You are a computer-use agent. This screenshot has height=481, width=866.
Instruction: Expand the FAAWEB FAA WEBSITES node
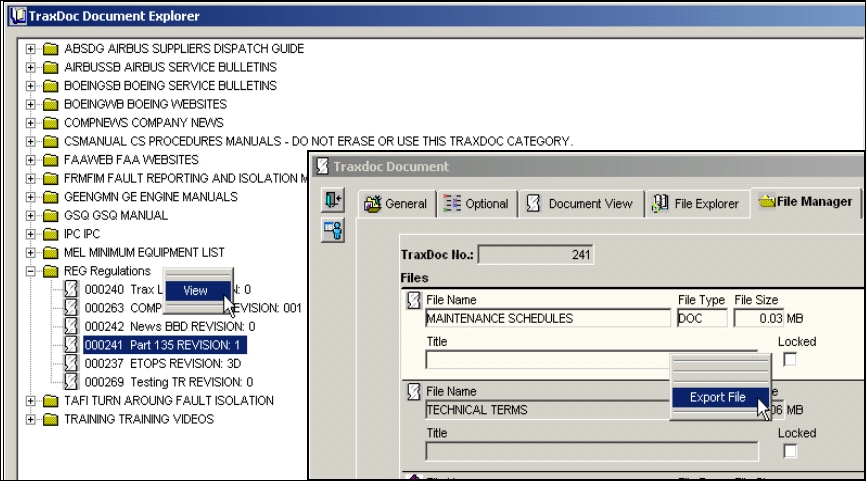tap(30, 160)
